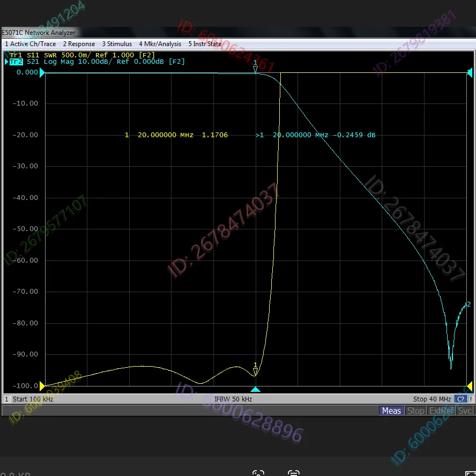The width and height of the screenshot is (476, 476).
Task: Click the cyan marker position pointer below the grid
Action: [256, 390]
